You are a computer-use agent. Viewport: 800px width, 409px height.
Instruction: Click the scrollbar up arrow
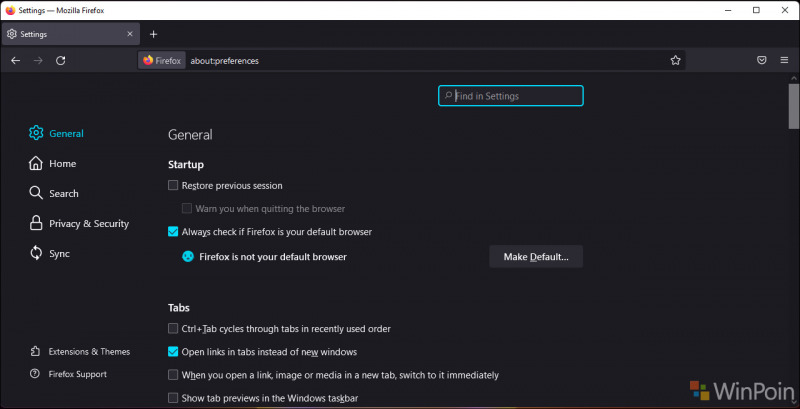pos(793,78)
